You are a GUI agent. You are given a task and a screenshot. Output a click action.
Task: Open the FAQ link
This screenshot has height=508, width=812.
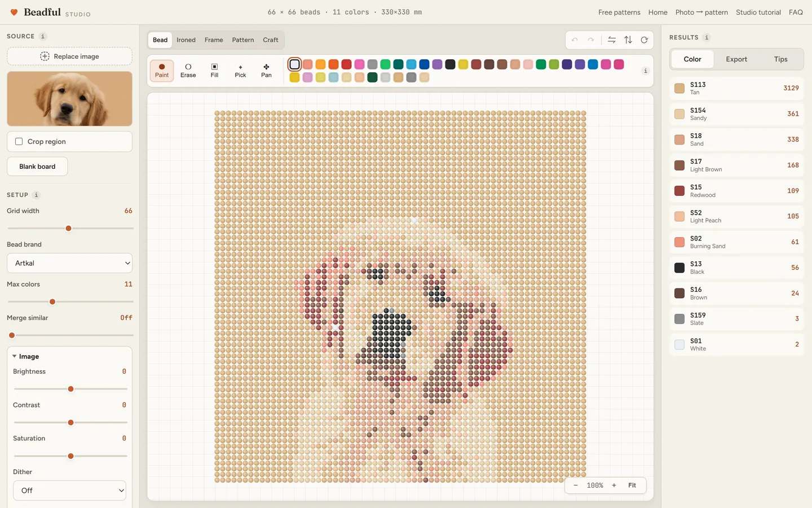796,12
